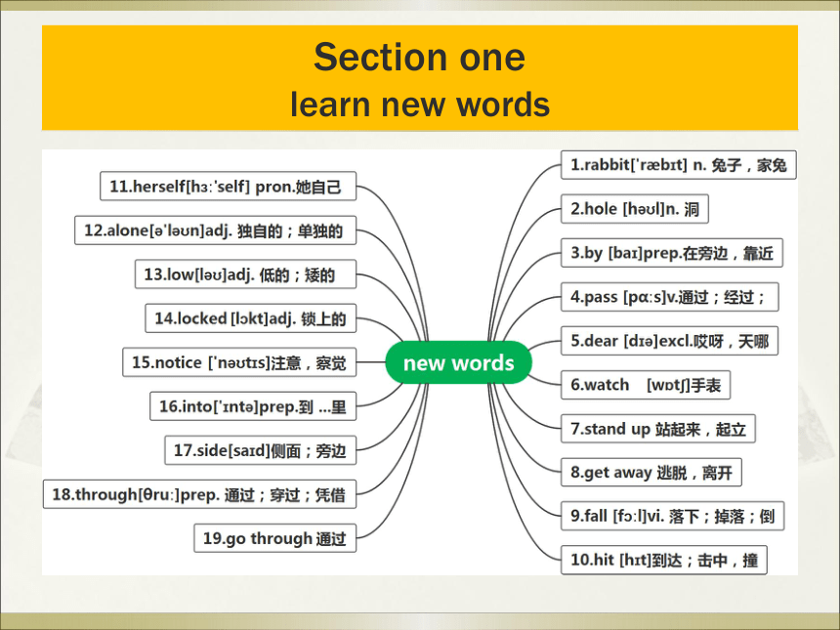Viewport: 840px width, 630px height.
Task: Click the '17.side' vocabulary box
Action: pos(261,450)
